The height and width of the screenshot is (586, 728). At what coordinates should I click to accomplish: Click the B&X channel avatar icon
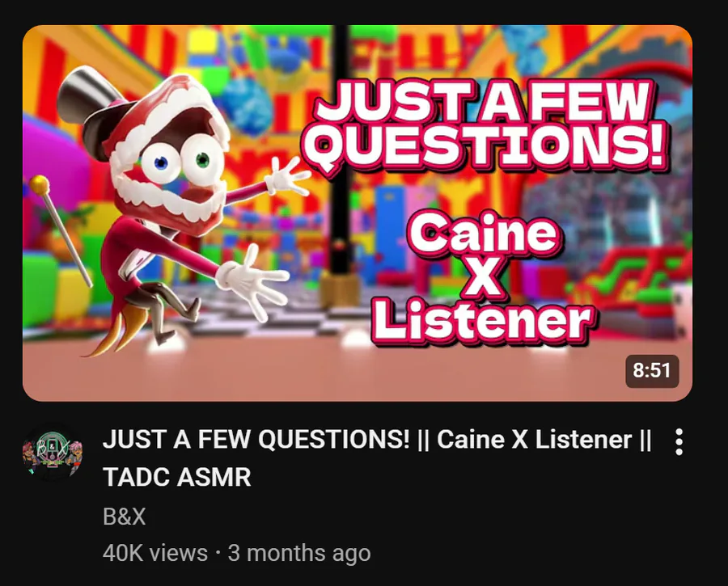pyautogui.click(x=53, y=453)
